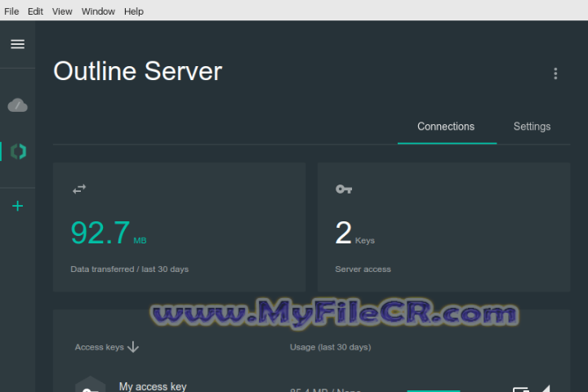Click the Server access label
This screenshot has height=392, width=588.
click(363, 269)
